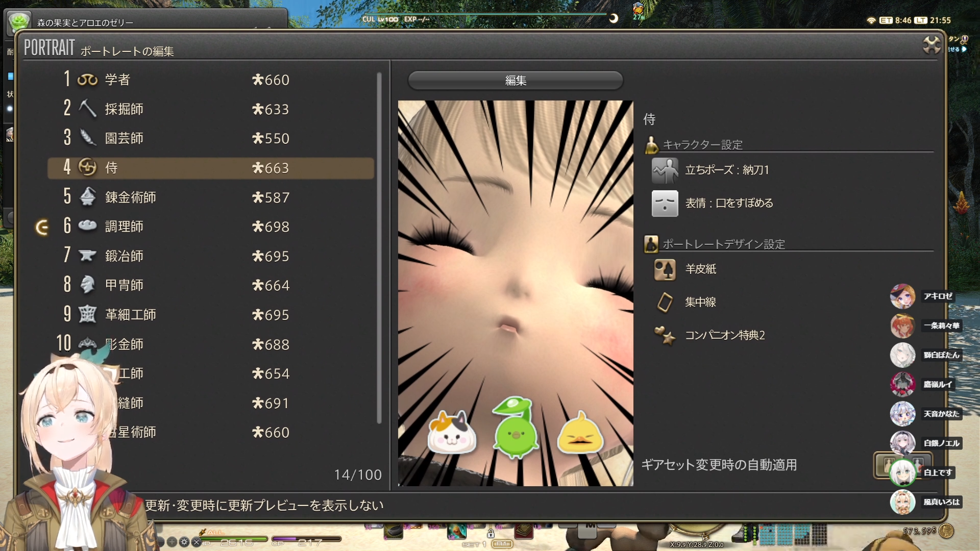This screenshot has width=980, height=551.
Task: Select gear set row ★698 調理師
Action: coord(211,226)
